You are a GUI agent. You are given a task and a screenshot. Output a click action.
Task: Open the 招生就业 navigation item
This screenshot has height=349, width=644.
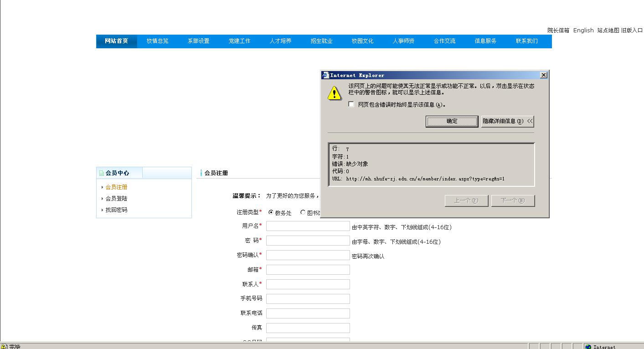(x=321, y=41)
